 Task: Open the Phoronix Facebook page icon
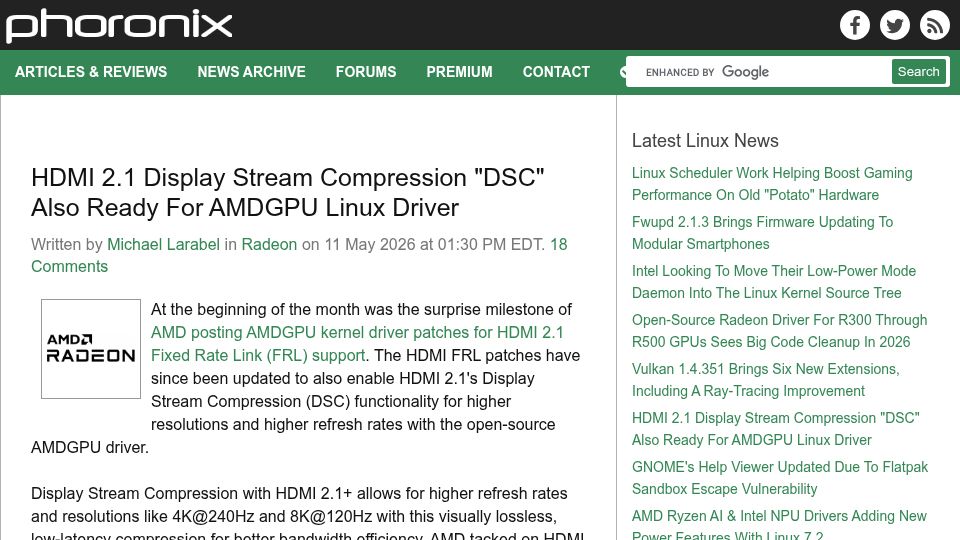coord(855,25)
